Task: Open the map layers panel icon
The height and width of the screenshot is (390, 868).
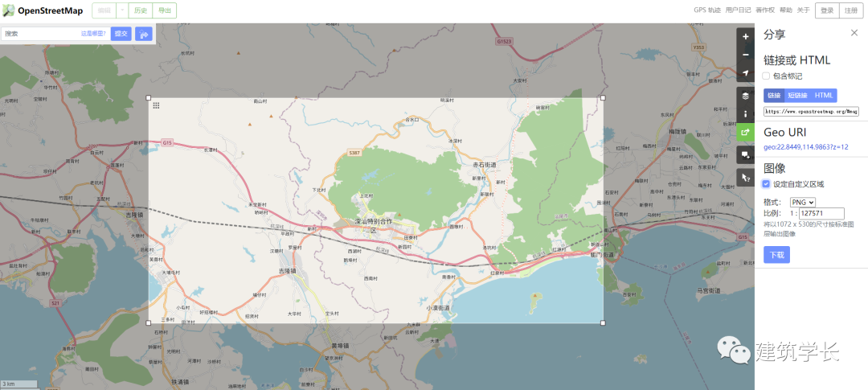Action: [x=745, y=96]
